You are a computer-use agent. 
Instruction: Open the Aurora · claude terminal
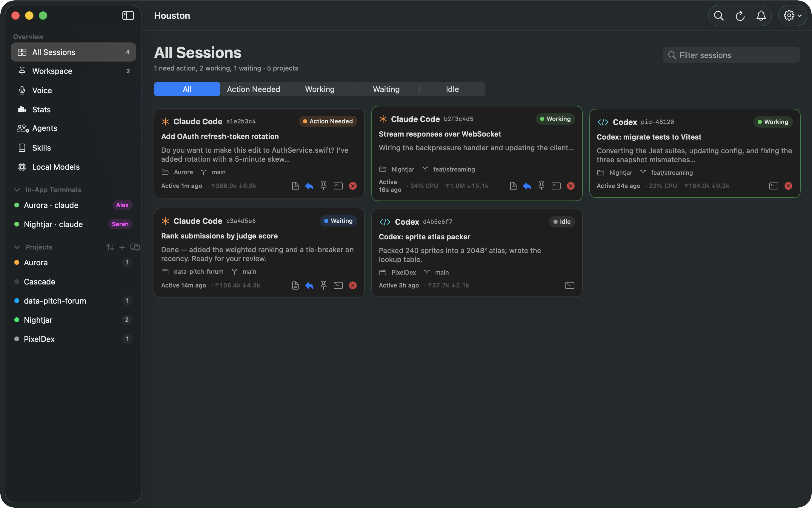pyautogui.click(x=73, y=205)
